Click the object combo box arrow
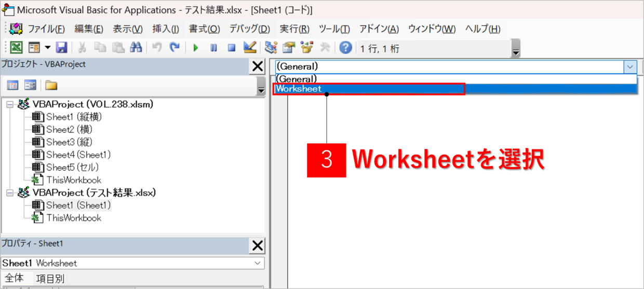Image resolution: width=644 pixels, height=289 pixels. coord(630,66)
